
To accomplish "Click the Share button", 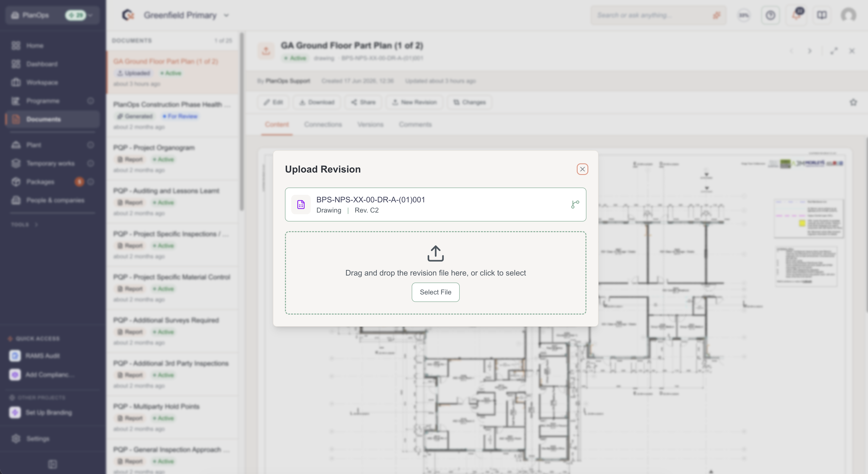I will pos(363,102).
